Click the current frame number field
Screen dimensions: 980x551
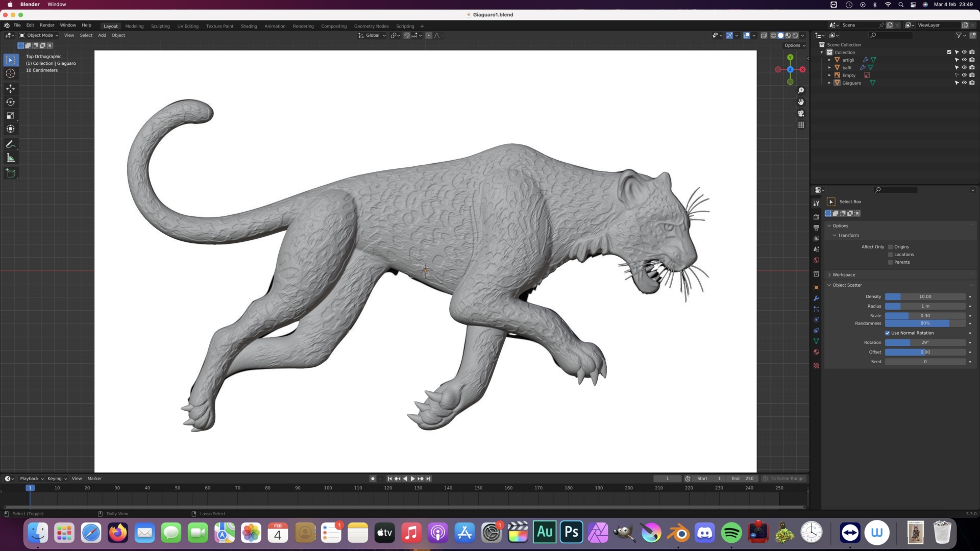coord(667,479)
